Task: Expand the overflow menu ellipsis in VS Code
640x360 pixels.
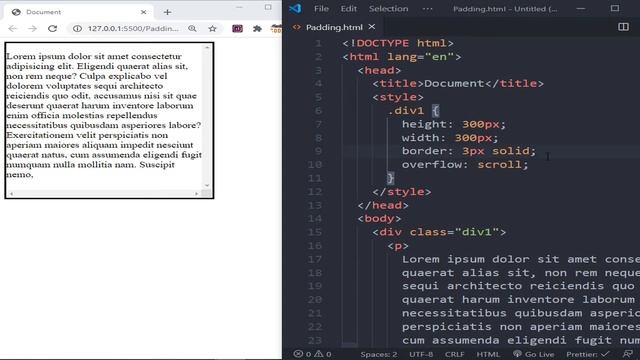Action: pos(427,9)
